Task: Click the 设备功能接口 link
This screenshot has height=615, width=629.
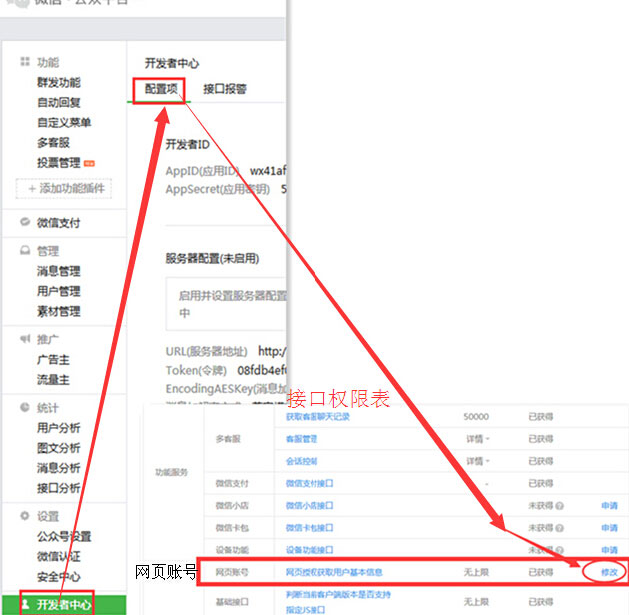Action: coord(309,550)
